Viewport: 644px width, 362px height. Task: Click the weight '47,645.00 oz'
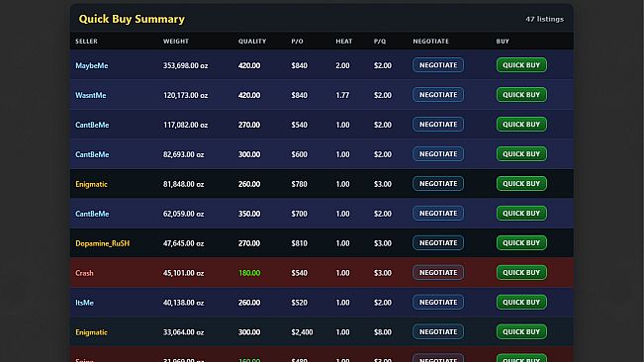(x=183, y=243)
